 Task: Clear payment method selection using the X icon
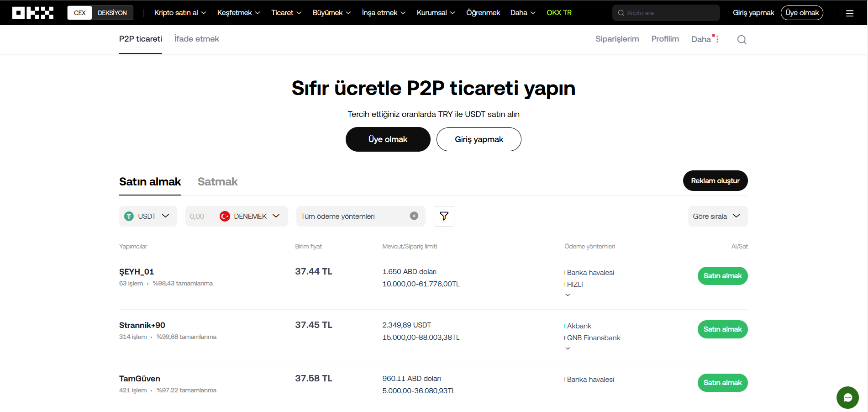(414, 216)
